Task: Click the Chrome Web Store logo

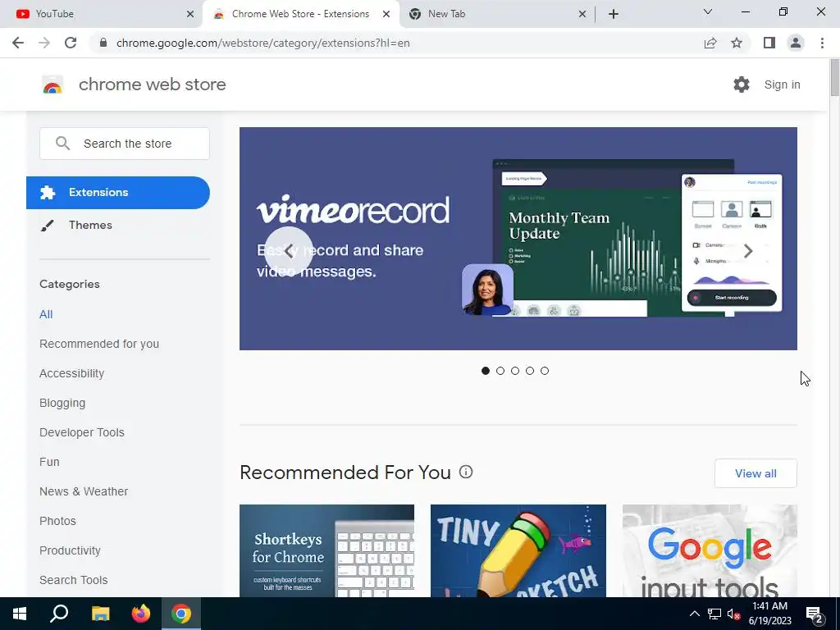Action: (52, 84)
